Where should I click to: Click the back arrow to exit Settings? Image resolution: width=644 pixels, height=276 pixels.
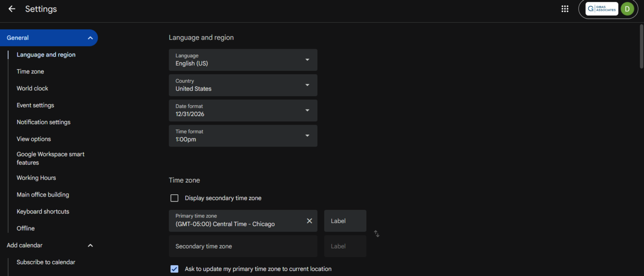pyautogui.click(x=11, y=9)
